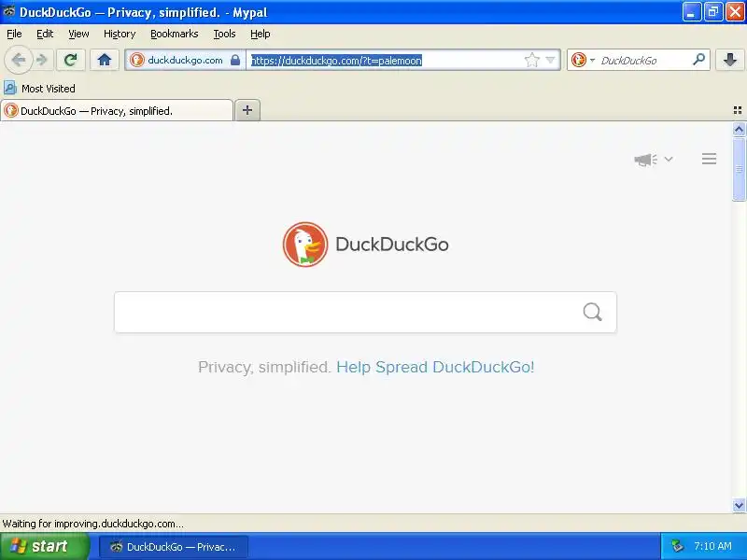Open the address bar history dropdown arrow
The image size is (747, 560).
(x=550, y=60)
